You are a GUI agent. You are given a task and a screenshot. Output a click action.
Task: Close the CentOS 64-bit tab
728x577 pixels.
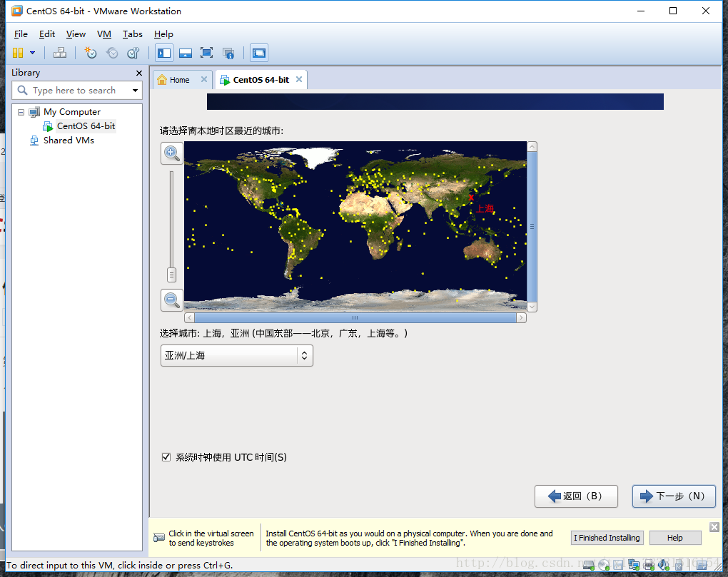(x=299, y=79)
